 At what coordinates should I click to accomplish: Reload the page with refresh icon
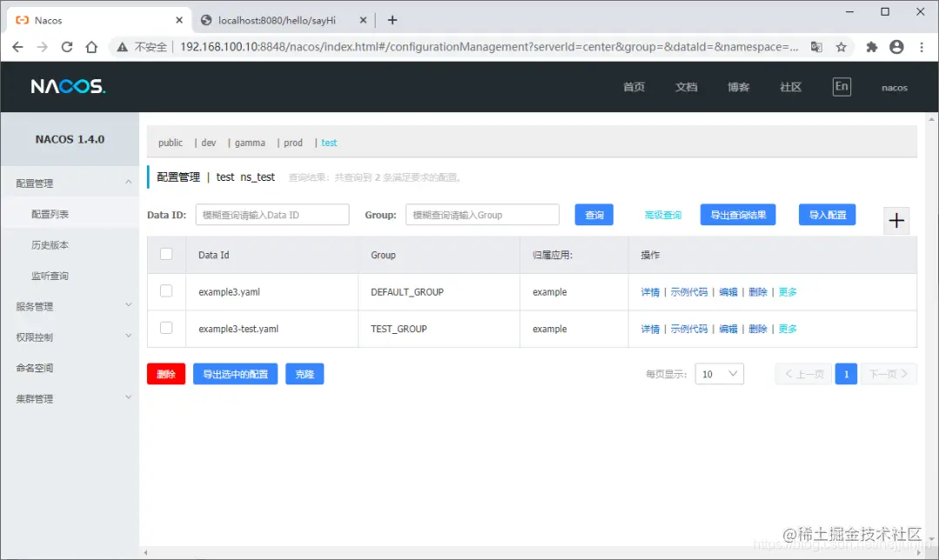[66, 47]
